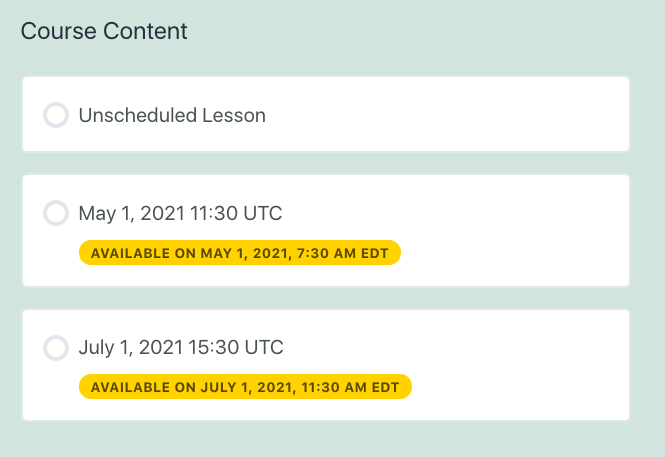The width and height of the screenshot is (665, 457).
Task: Click the yellow 'Available on May 1' badge
Action: tap(240, 252)
